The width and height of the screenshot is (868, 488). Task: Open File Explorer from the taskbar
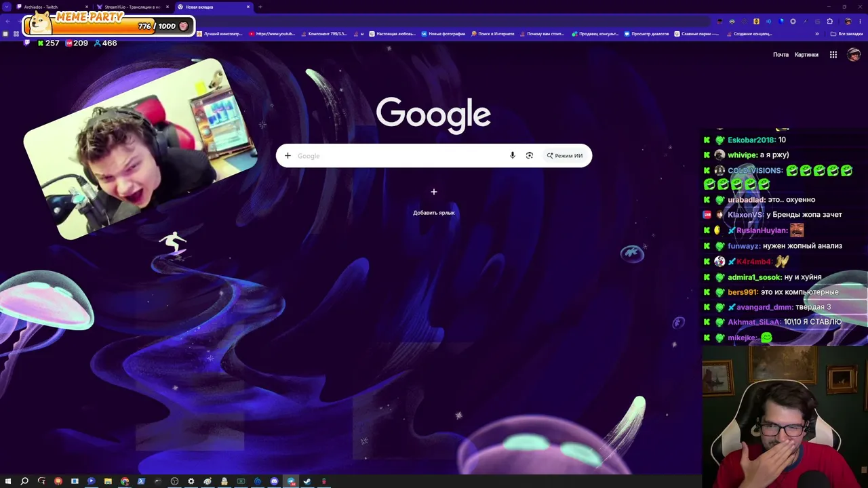[x=108, y=481]
